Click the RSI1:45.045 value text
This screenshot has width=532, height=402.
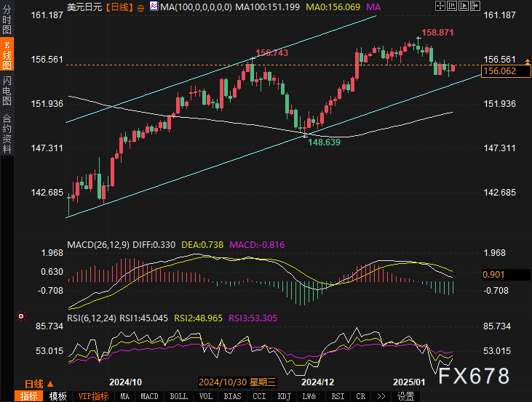pyautogui.click(x=144, y=318)
